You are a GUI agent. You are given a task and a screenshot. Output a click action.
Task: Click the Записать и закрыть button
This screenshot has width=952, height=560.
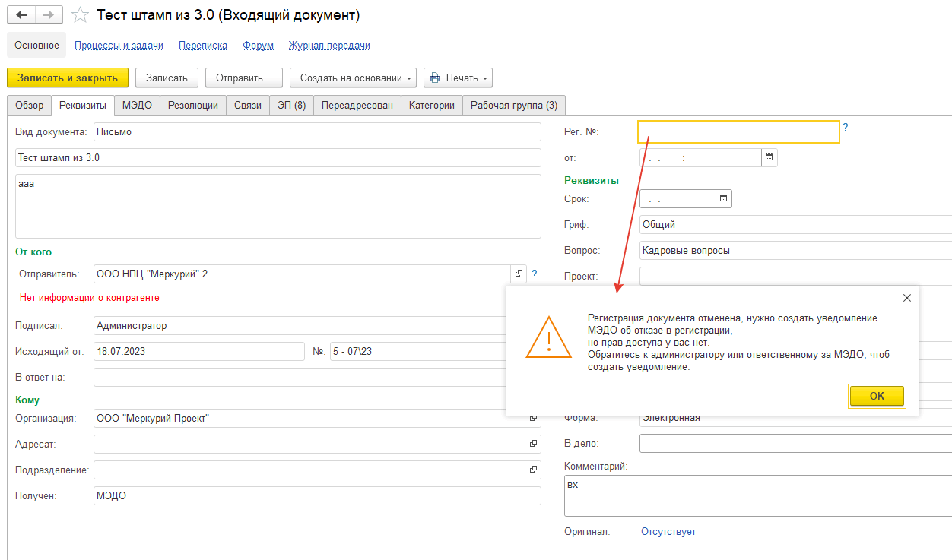(68, 78)
